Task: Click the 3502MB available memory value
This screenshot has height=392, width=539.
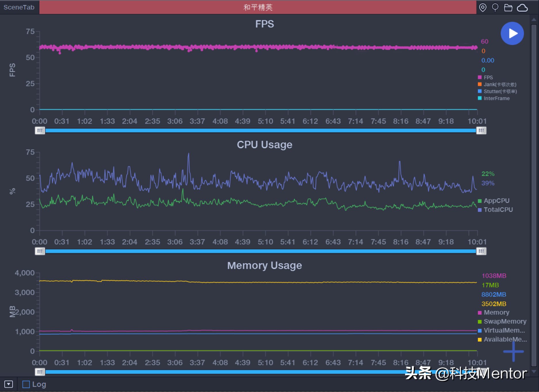Action: (x=494, y=304)
